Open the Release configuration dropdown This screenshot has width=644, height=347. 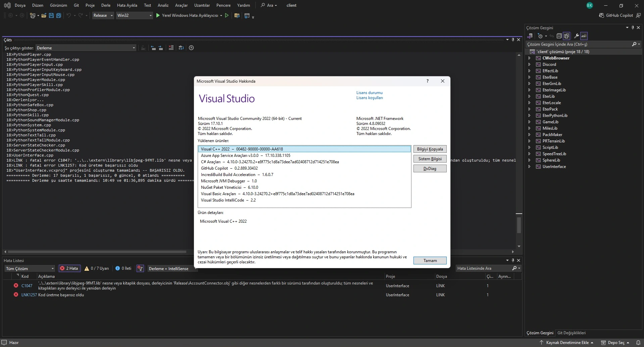click(103, 15)
